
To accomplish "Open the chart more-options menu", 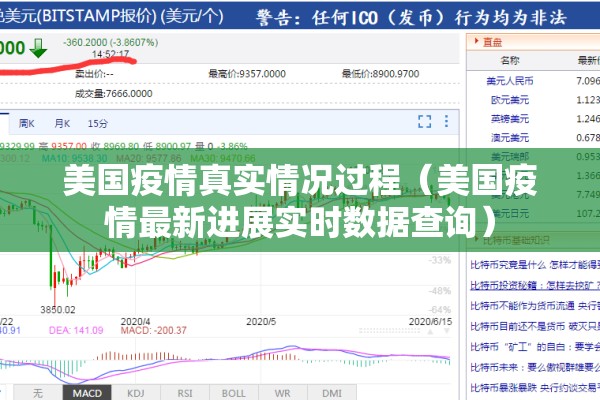I will (x=446, y=121).
